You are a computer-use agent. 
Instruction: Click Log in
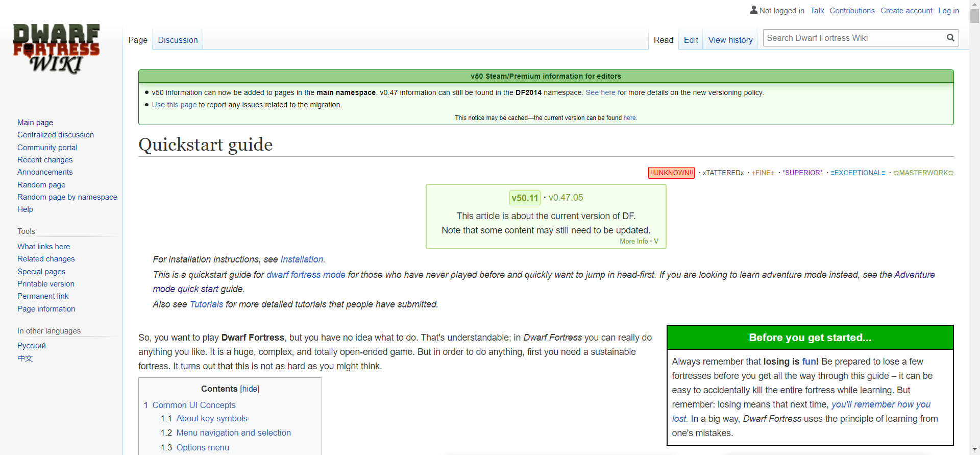coord(948,11)
